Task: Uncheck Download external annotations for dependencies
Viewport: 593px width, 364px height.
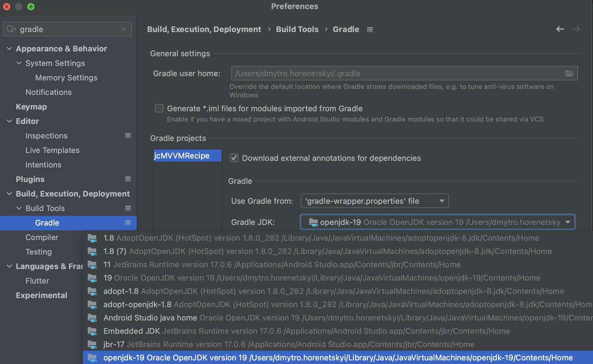Action: [234, 158]
